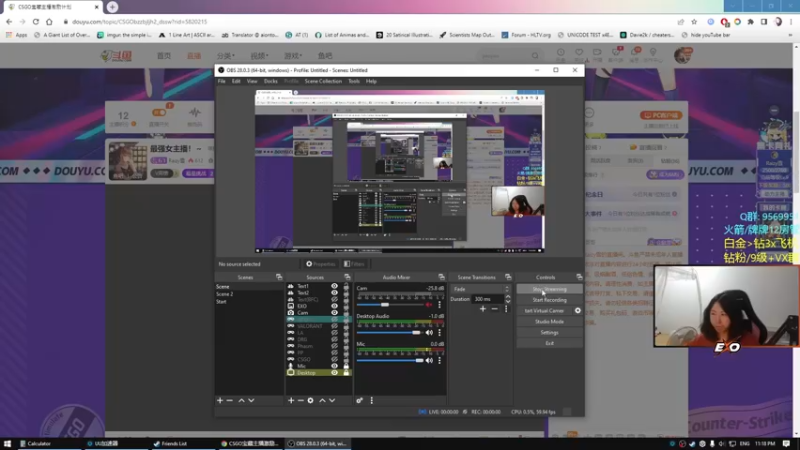Pop out the Controls dock panel
This screenshot has width=800, height=450.
pos(579,277)
